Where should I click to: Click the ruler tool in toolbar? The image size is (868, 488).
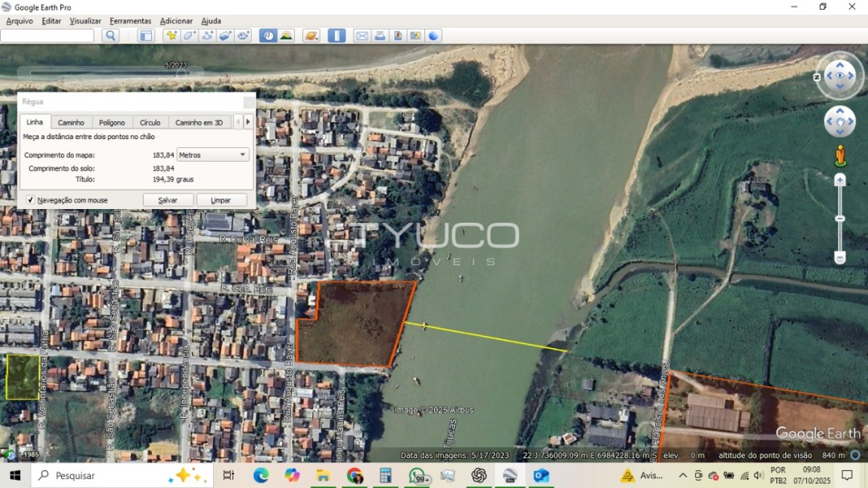(x=337, y=35)
